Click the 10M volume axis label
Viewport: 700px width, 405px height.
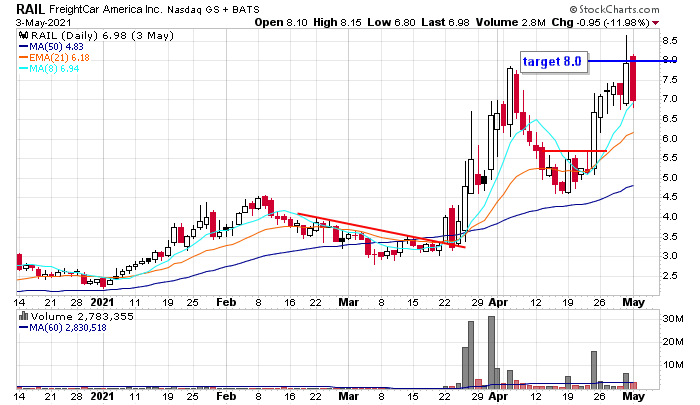[673, 365]
